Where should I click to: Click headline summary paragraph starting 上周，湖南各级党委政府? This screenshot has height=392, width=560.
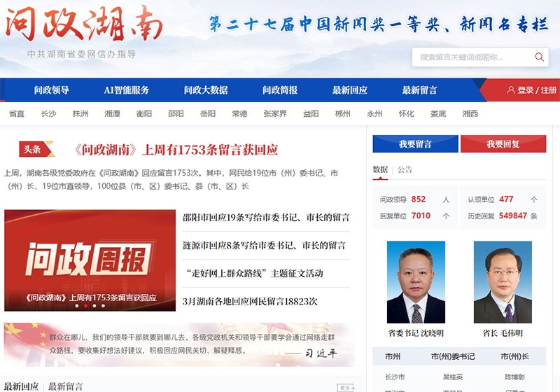(x=171, y=180)
